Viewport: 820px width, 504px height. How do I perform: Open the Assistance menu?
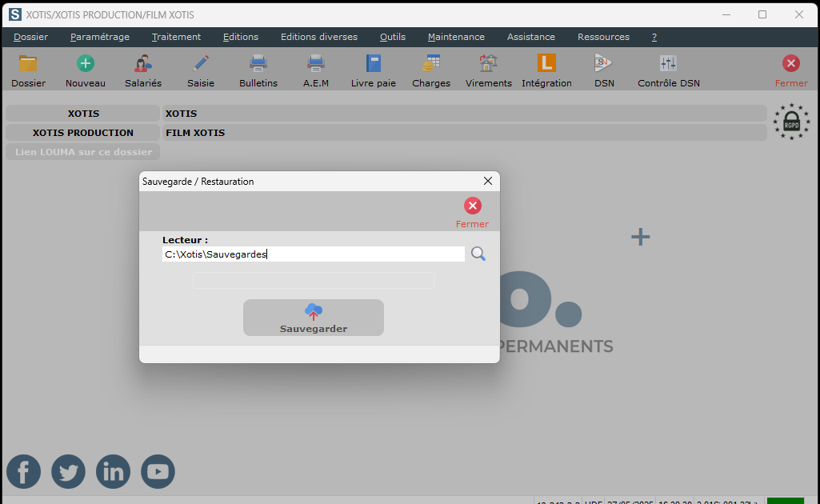pos(531,37)
